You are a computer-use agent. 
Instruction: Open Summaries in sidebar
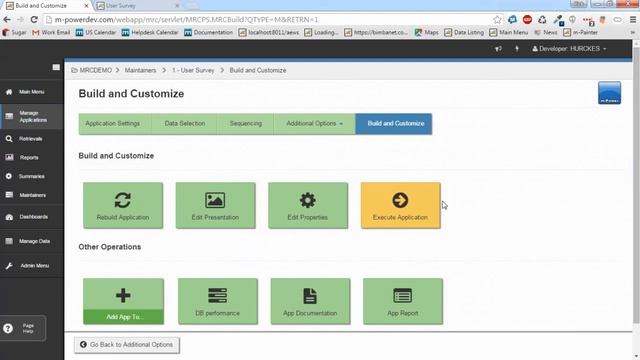coord(31,176)
